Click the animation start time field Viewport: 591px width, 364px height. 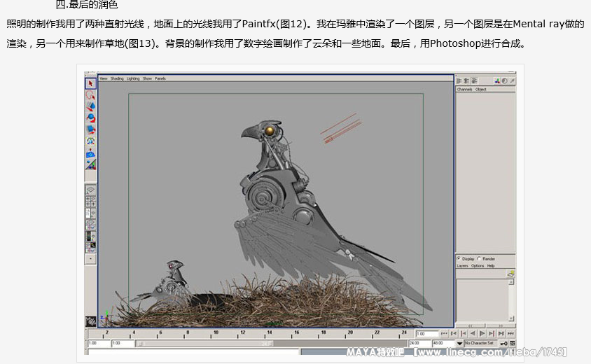pos(99,343)
